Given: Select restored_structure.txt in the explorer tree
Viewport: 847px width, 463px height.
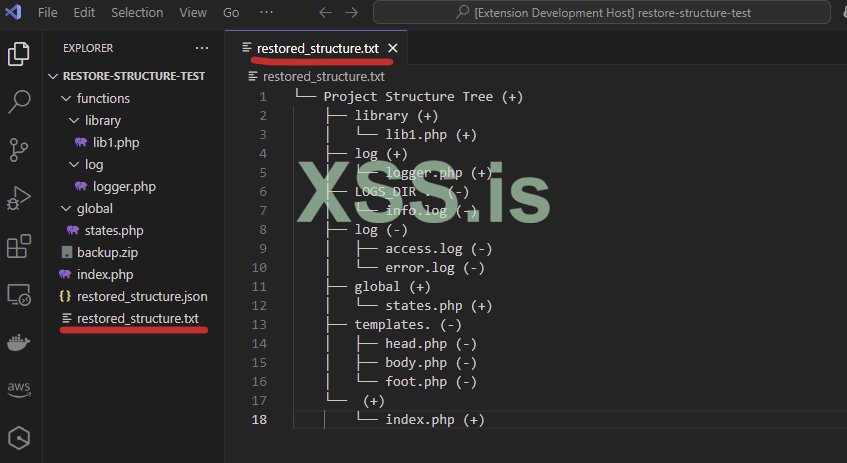Looking at the screenshot, I should 138,318.
